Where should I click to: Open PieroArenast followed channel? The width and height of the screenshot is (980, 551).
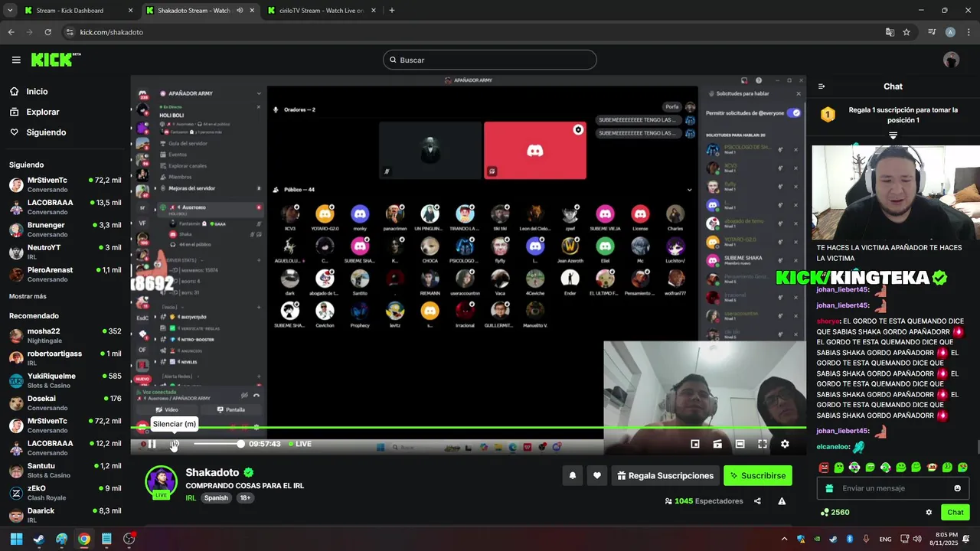click(65, 274)
